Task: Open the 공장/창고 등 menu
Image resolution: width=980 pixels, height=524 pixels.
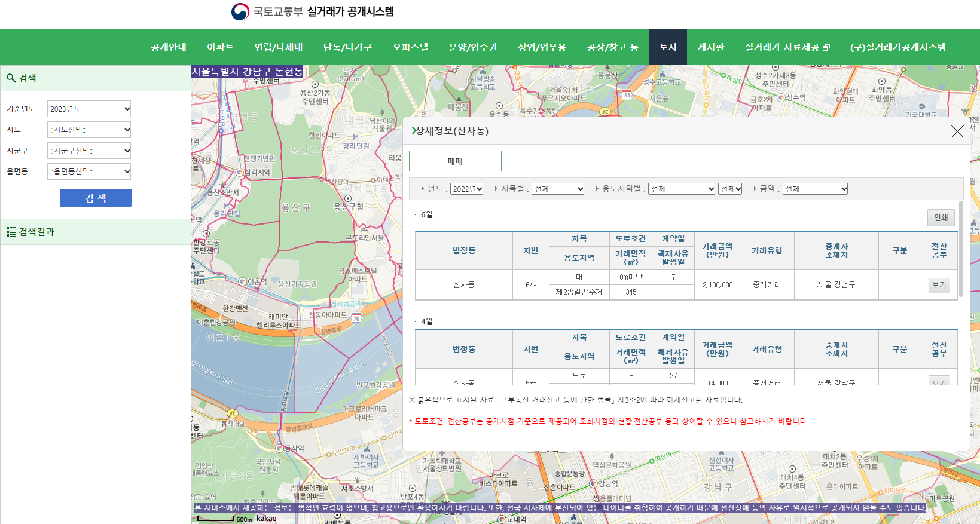Action: (613, 47)
